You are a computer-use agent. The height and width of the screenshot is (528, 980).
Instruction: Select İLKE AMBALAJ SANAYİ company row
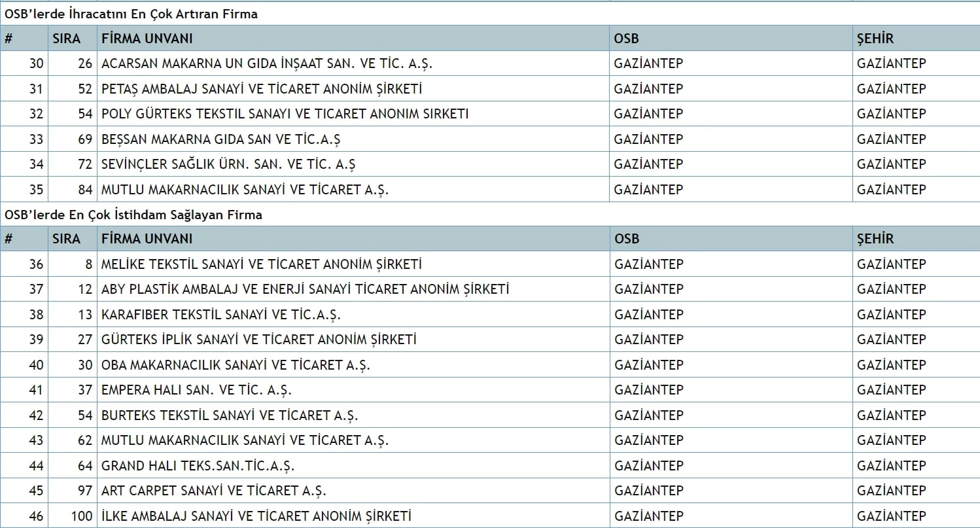click(256, 516)
